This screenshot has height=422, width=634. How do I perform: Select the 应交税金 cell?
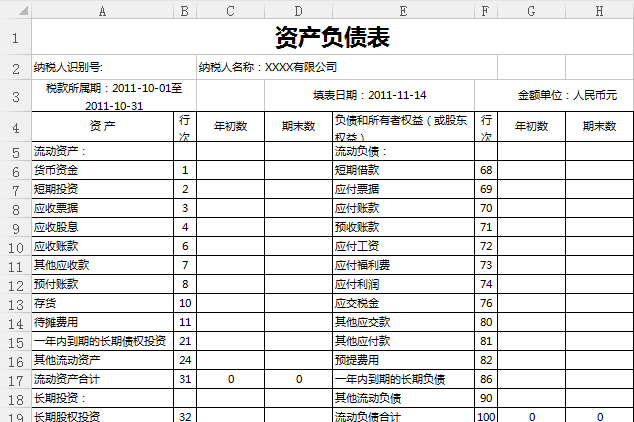click(402, 303)
